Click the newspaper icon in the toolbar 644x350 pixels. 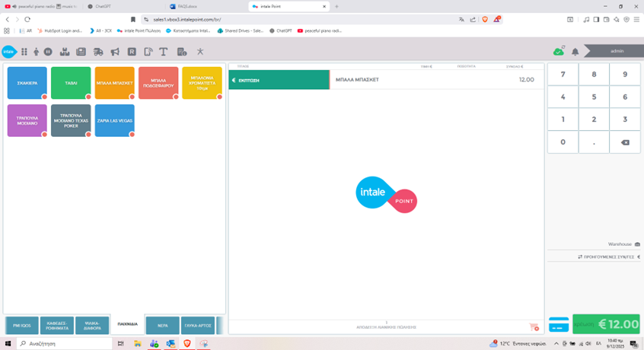(81, 52)
